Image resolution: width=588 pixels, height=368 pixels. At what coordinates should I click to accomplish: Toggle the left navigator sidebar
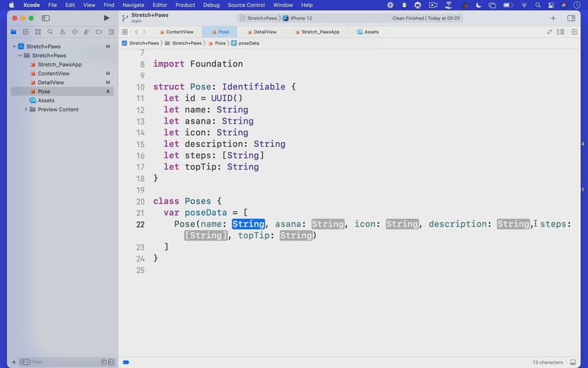pyautogui.click(x=46, y=18)
